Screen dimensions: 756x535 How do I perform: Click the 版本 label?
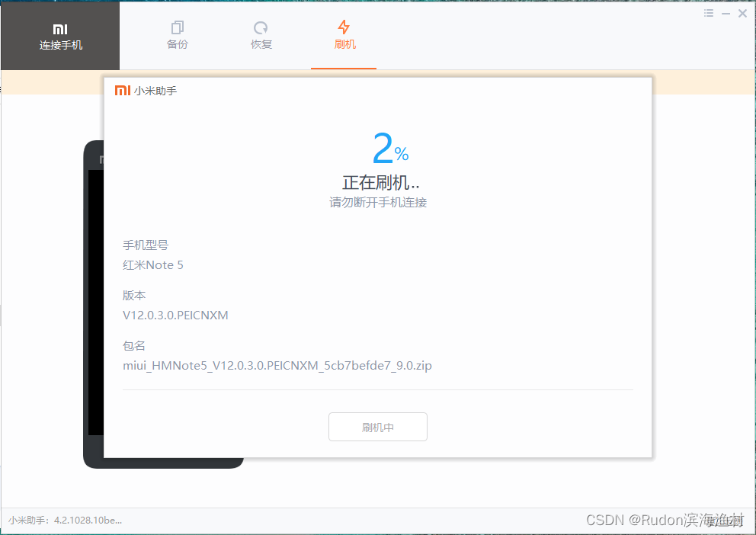(134, 295)
